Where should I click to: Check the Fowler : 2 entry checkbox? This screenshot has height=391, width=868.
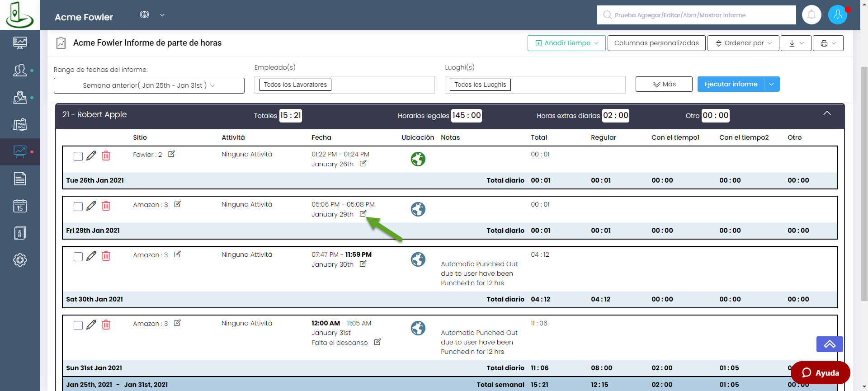tap(78, 156)
